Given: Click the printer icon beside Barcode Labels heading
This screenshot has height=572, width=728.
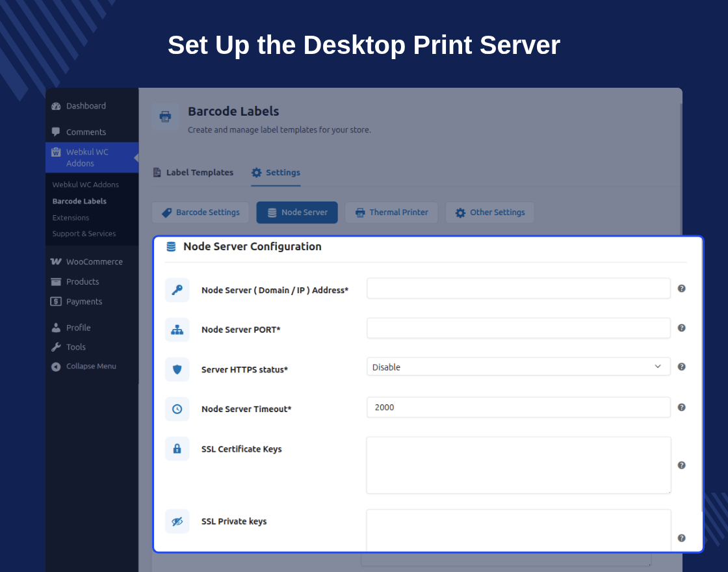Looking at the screenshot, I should point(165,116).
